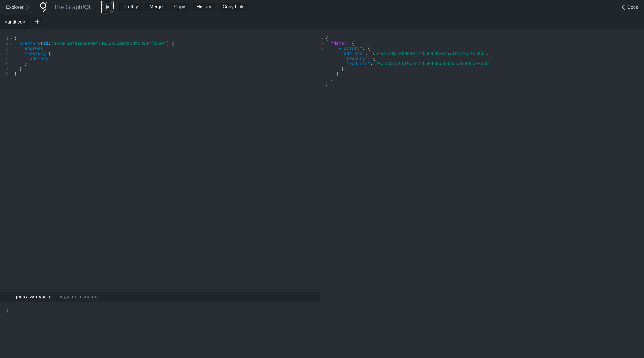Image resolution: width=644 pixels, height=358 pixels.
Task: Collapse the "vFactory" result object
Action: point(323,49)
